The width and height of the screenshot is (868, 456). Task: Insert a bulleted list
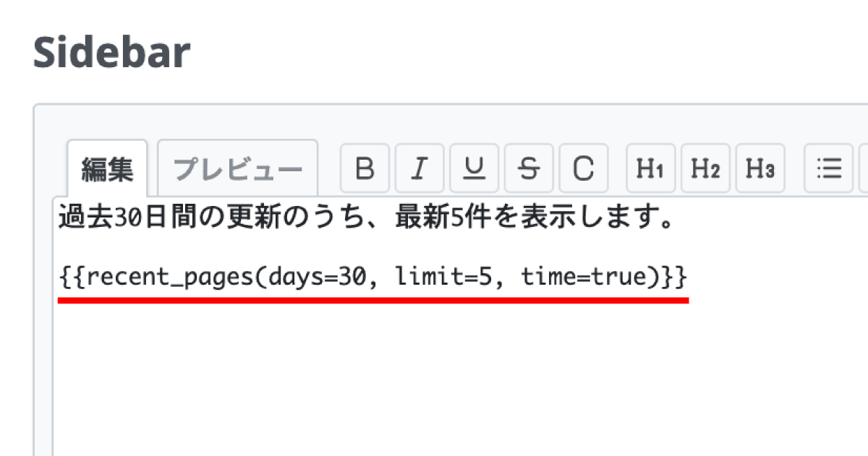coord(828,168)
